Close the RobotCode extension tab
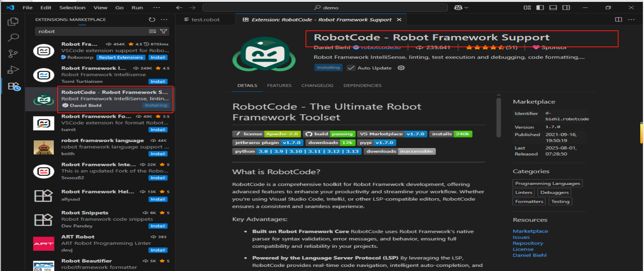Image resolution: width=644 pixels, height=271 pixels. 399,19
